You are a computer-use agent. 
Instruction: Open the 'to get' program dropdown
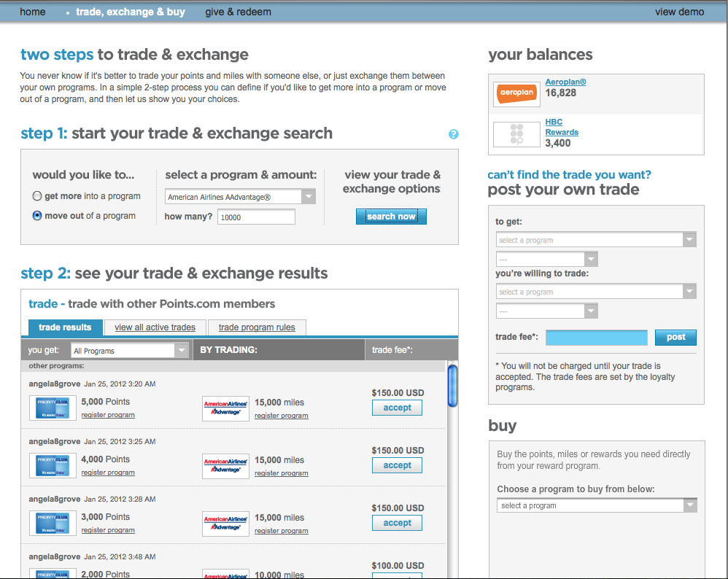pyautogui.click(x=596, y=240)
